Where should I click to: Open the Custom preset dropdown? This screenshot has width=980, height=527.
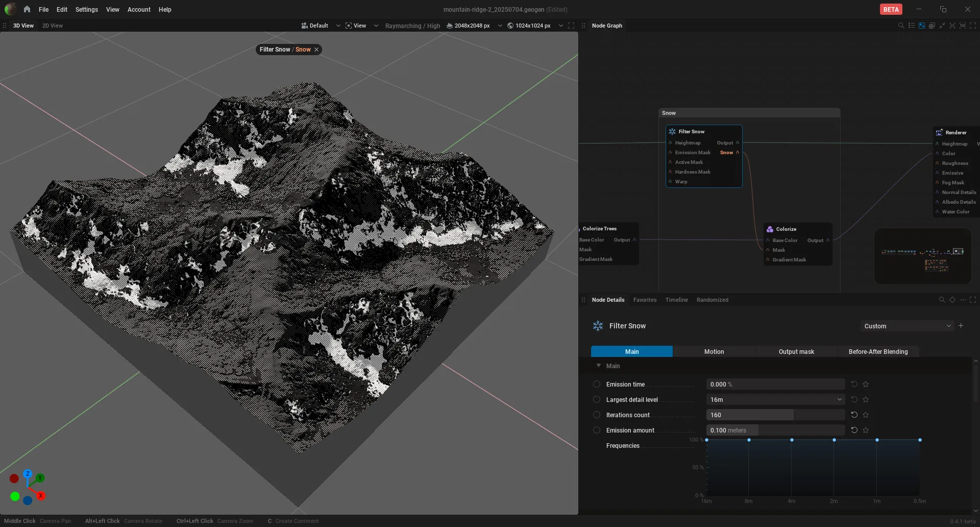coord(907,326)
